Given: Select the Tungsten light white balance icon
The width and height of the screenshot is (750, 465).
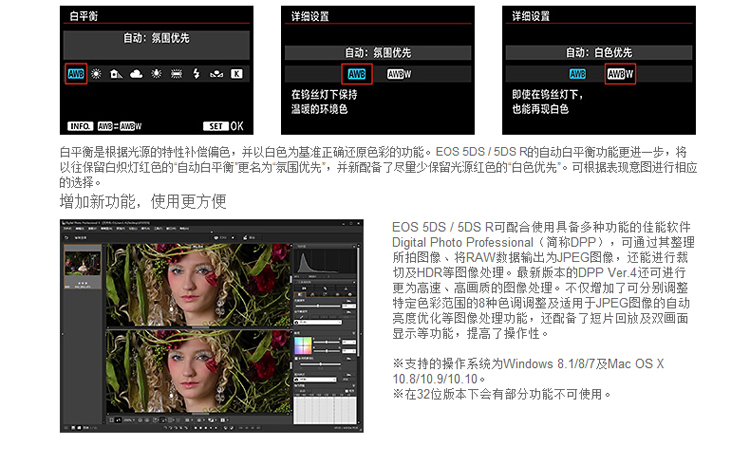Looking at the screenshot, I should [x=156, y=74].
